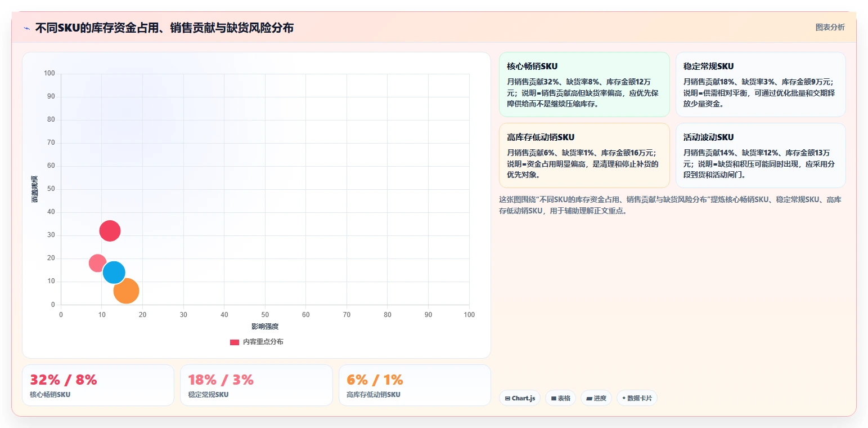This screenshot has height=428, width=868.
Task: Open the 高库存低动销SKU info card
Action: 584,155
